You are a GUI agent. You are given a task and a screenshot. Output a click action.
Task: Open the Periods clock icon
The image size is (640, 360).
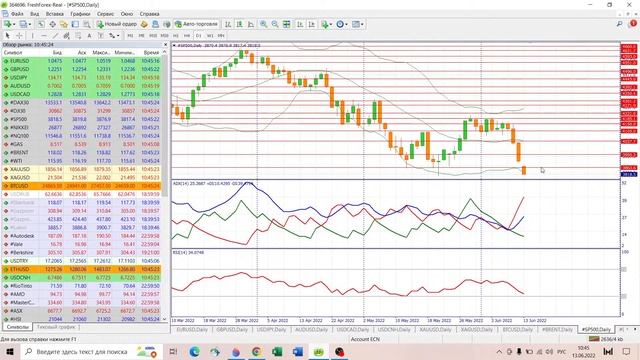(340, 24)
